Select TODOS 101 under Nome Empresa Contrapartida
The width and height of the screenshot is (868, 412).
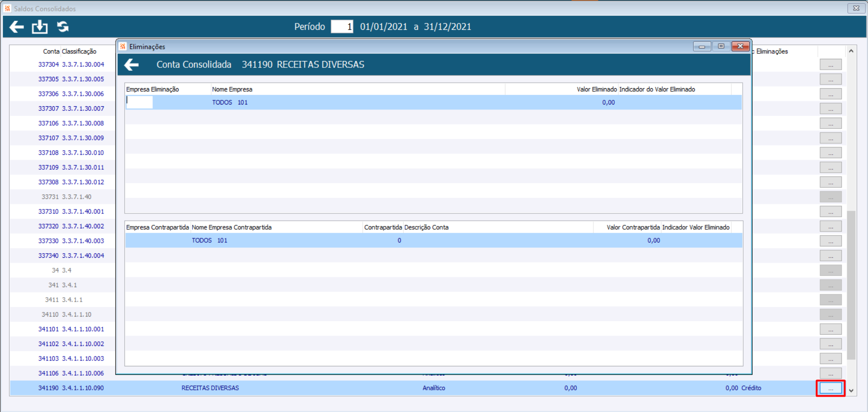209,241
